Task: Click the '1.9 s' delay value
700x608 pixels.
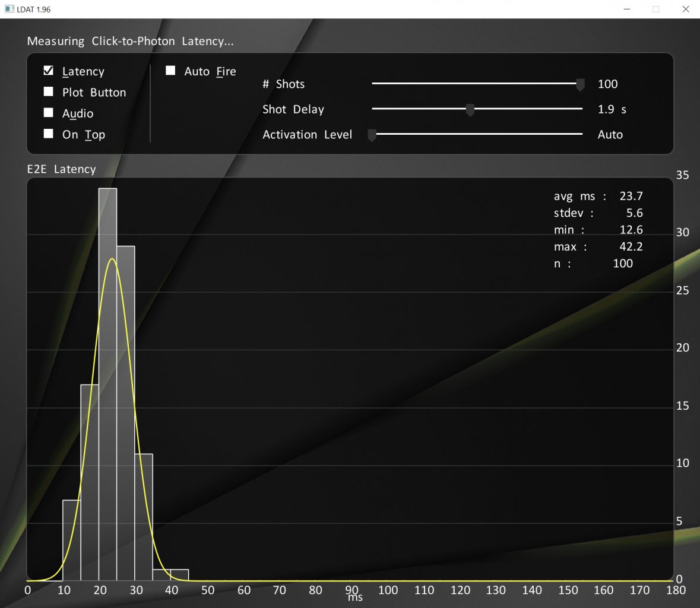Action: point(612,109)
